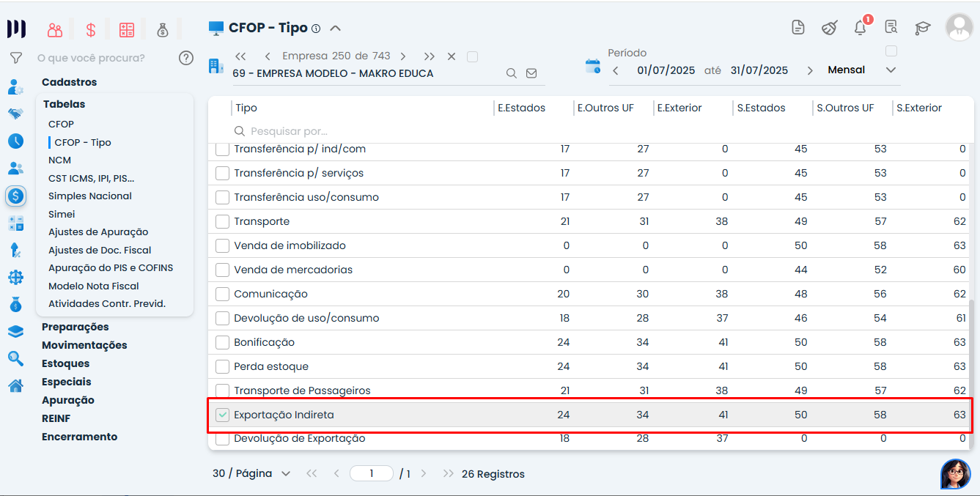The height and width of the screenshot is (496, 980).
Task: Click the filter funnel icon
Action: click(x=15, y=57)
